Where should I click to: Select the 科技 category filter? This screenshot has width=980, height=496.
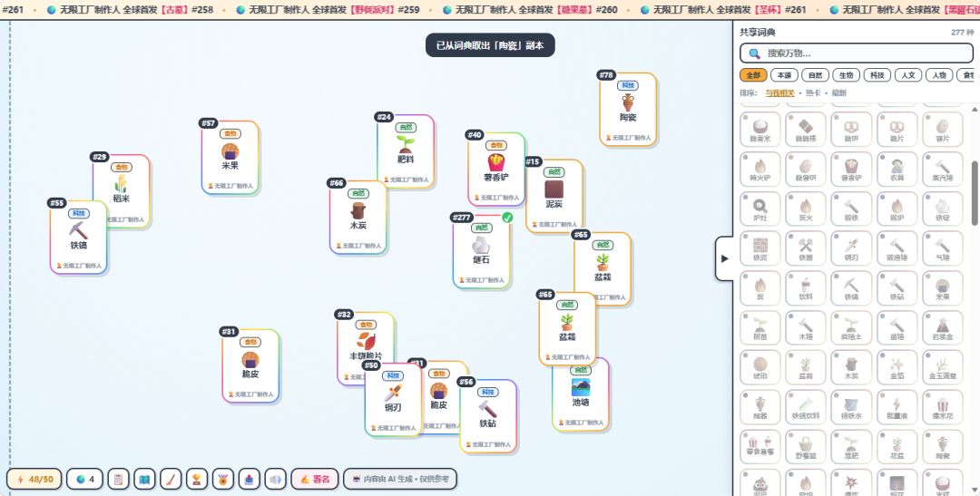(877, 75)
